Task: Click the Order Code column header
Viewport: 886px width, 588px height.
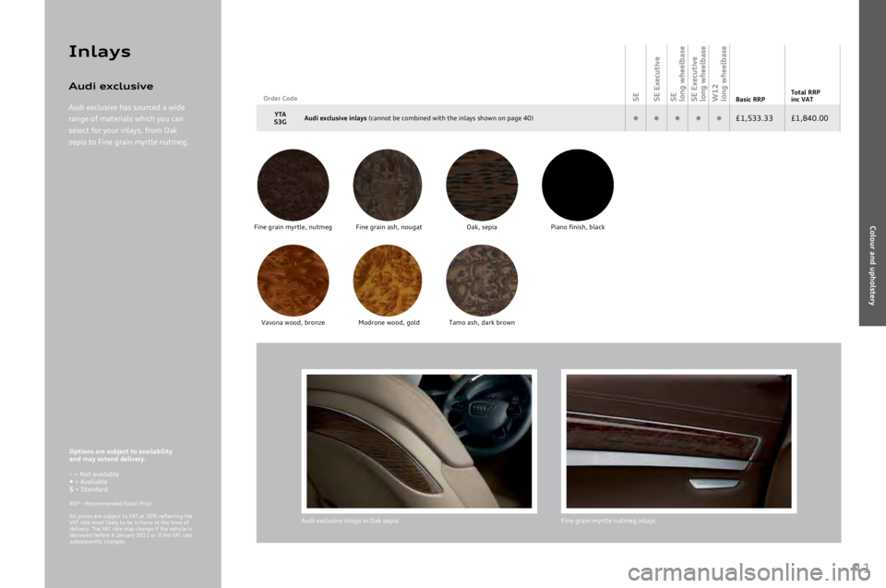Action: 281,99
